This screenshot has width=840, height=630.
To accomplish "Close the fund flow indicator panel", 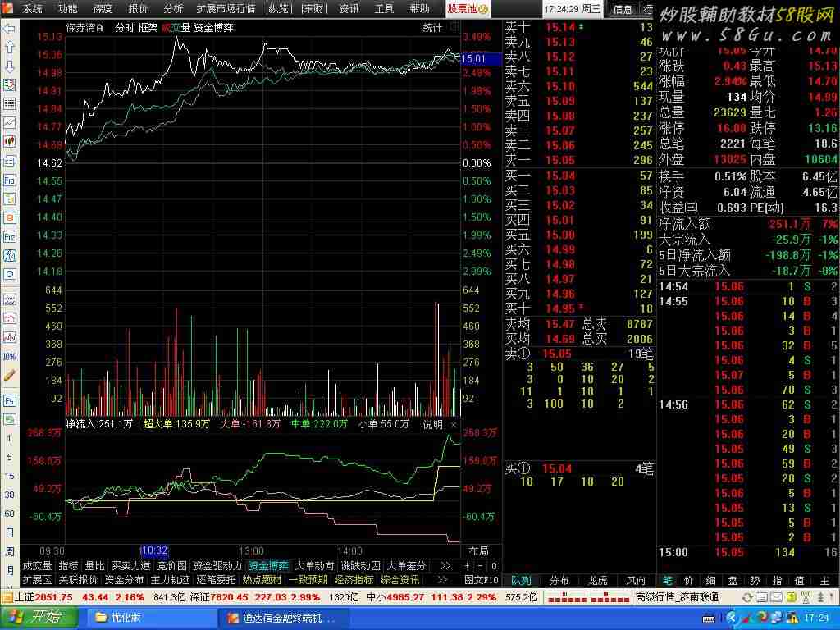I will pyautogui.click(x=454, y=424).
